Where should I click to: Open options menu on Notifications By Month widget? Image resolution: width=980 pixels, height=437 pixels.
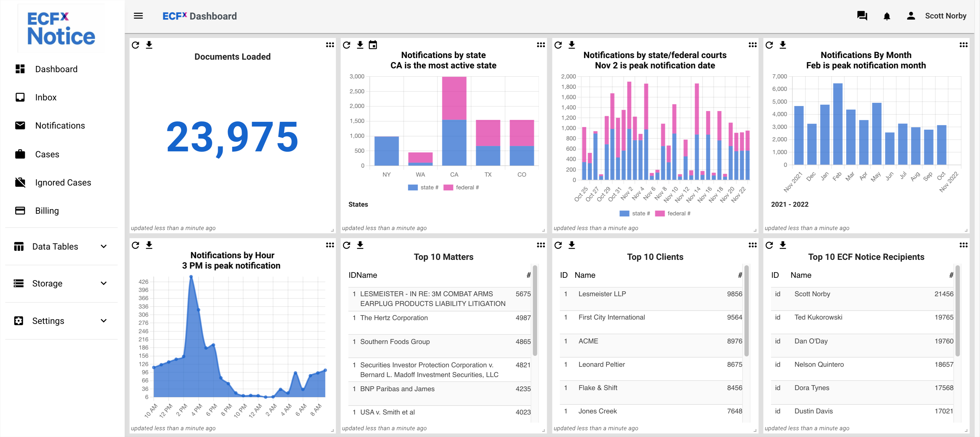(963, 45)
